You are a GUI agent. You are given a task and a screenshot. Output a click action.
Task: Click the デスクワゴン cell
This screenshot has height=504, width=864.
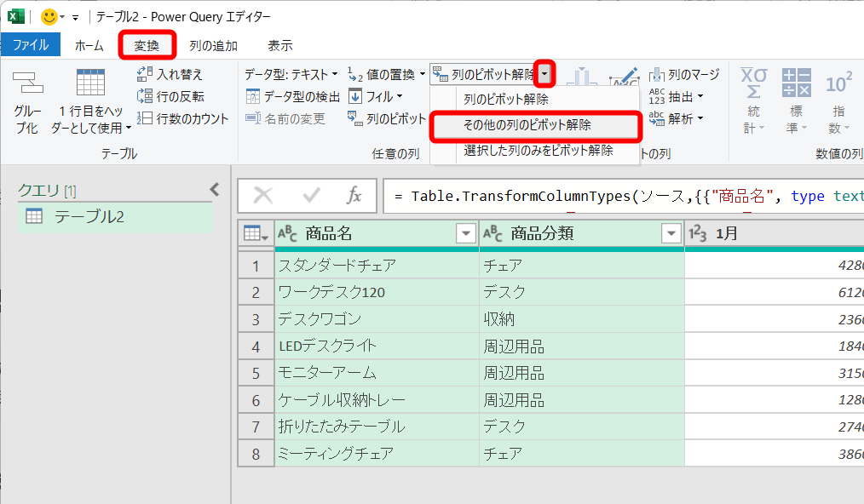pyautogui.click(x=377, y=319)
